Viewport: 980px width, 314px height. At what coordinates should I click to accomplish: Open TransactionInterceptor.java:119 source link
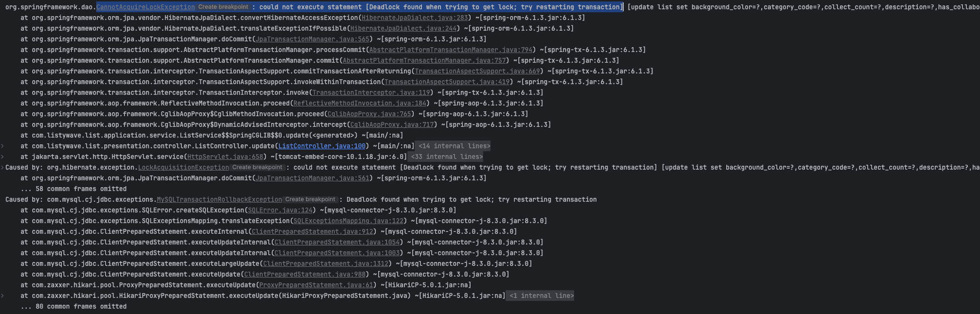pos(371,93)
